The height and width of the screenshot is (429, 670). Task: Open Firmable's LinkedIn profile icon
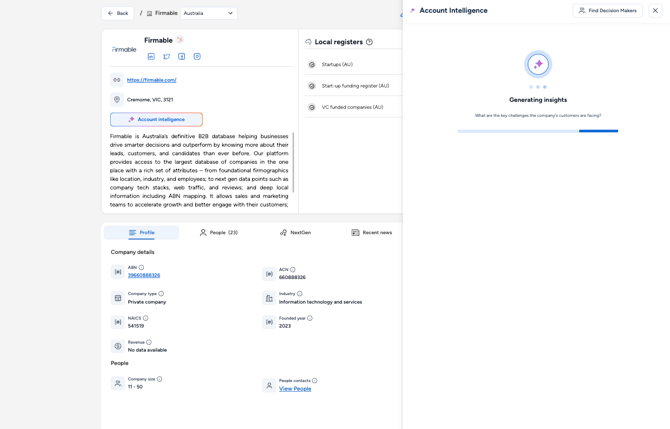151,57
